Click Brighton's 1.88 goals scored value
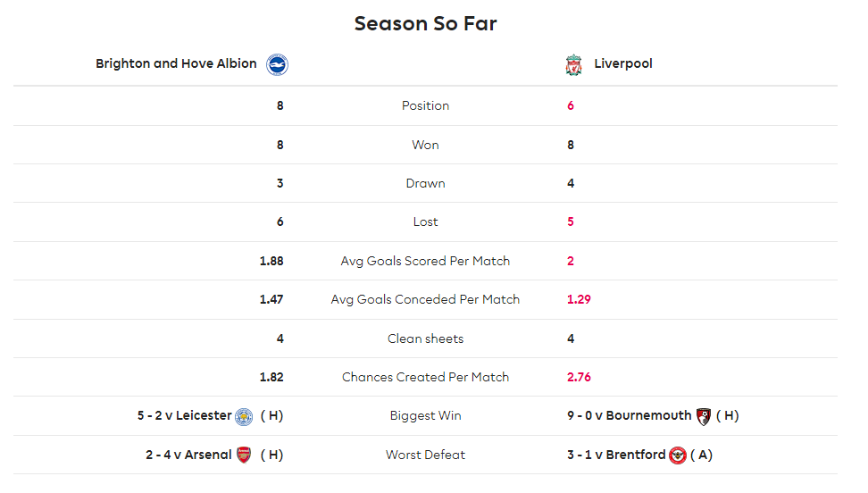Screen dimensions: 868x493 (271, 261)
